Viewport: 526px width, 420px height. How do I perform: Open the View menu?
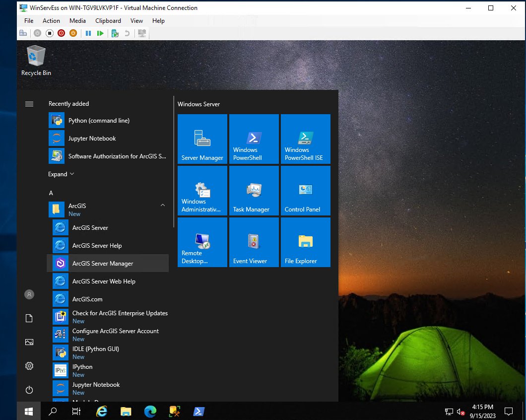pos(136,21)
